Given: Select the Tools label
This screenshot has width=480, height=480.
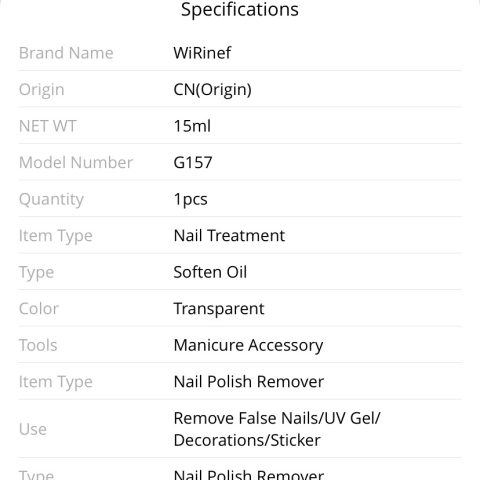Looking at the screenshot, I should [x=38, y=345].
